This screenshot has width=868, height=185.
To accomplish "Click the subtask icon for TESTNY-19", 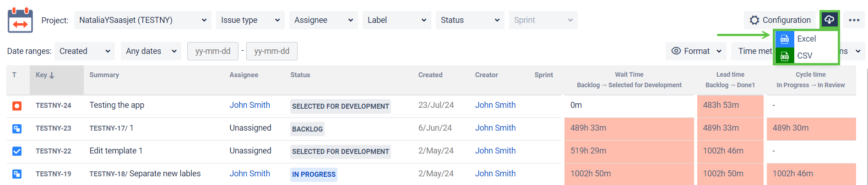I will pos(17,174).
